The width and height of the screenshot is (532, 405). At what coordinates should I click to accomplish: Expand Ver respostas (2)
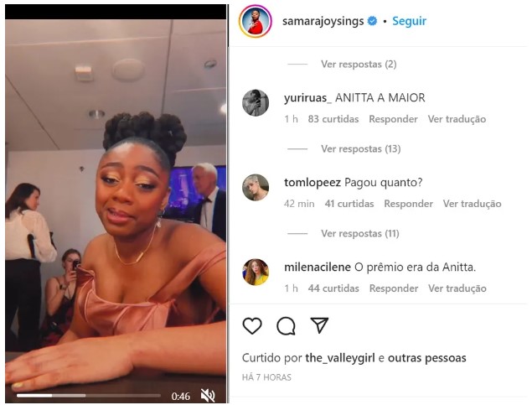click(x=359, y=65)
